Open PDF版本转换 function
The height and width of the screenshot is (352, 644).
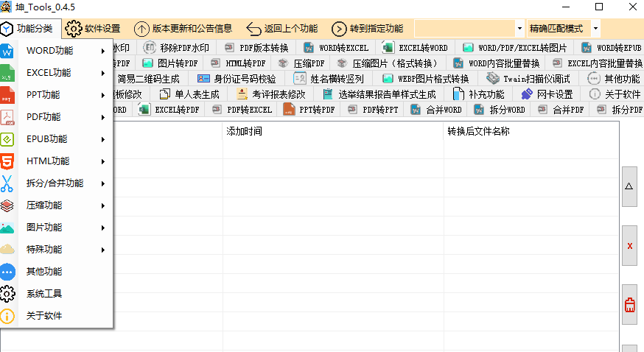pyautogui.click(x=257, y=48)
